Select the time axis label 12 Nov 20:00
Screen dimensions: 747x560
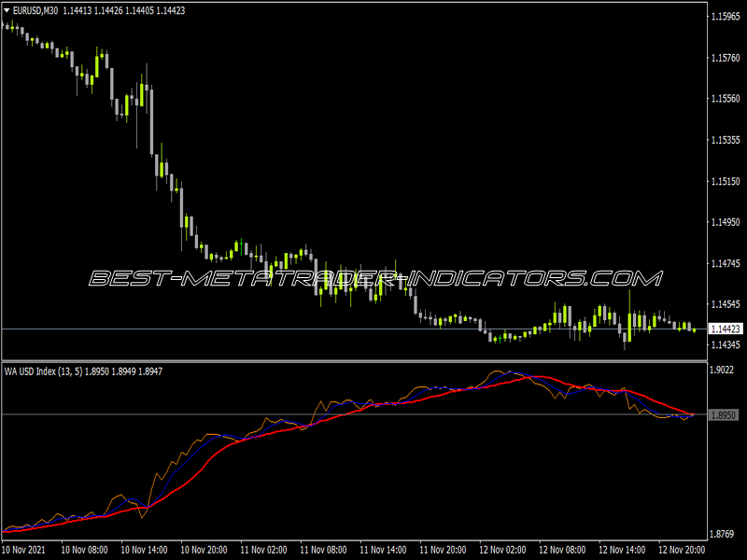(682, 550)
